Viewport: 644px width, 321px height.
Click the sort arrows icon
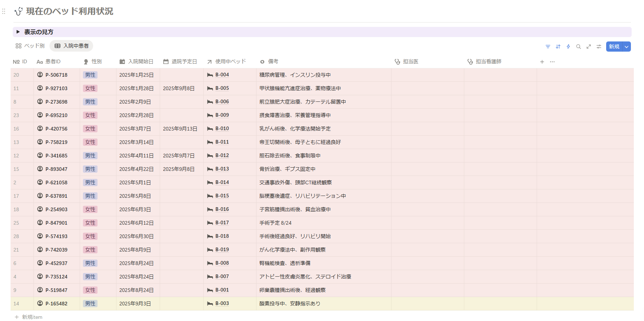558,47
